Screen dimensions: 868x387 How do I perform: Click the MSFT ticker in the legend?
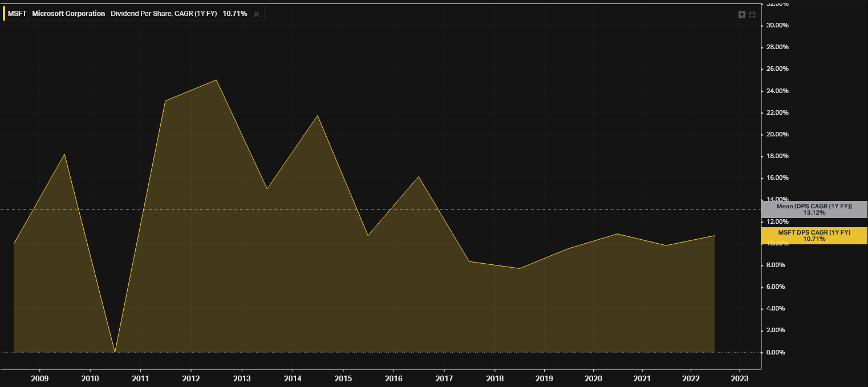click(17, 13)
